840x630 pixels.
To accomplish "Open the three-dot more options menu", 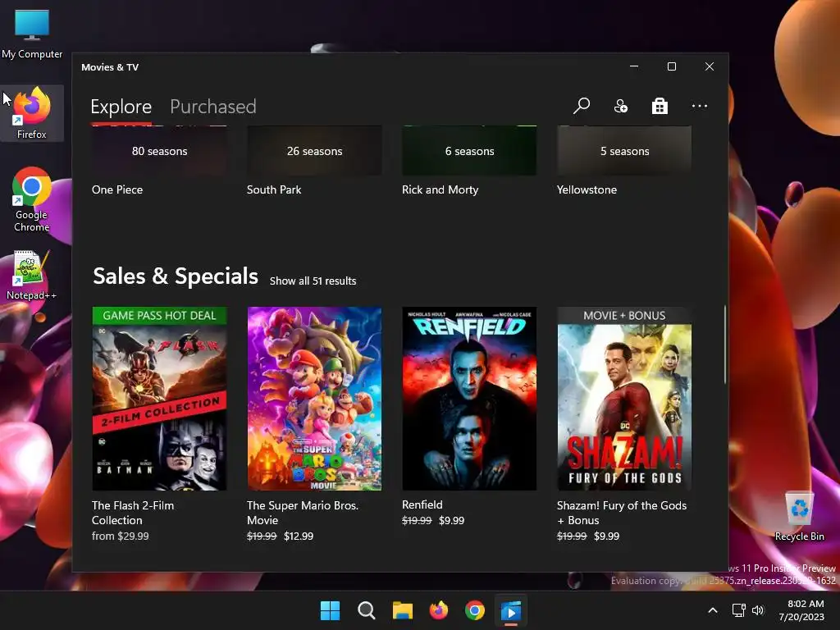I will tap(699, 106).
